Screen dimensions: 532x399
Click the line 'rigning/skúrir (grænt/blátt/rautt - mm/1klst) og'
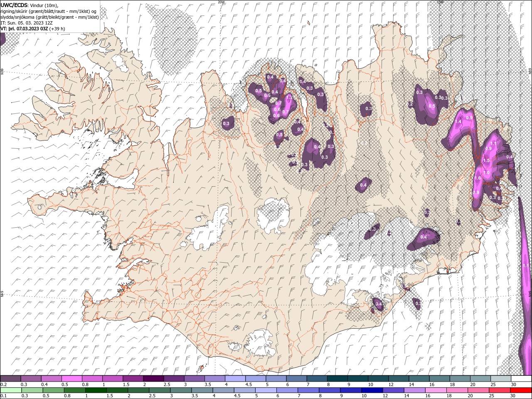pos(49,11)
